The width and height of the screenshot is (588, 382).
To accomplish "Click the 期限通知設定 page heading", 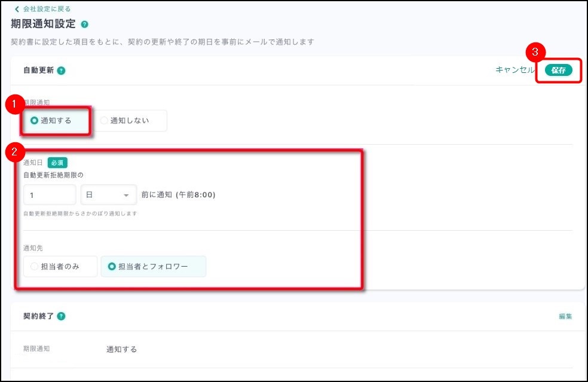I will pyautogui.click(x=44, y=25).
